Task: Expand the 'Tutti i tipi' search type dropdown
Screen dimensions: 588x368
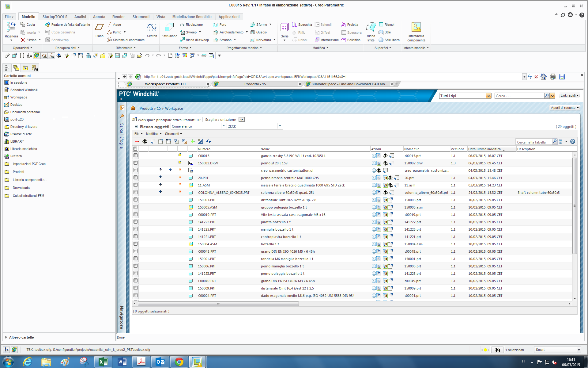Action: tap(488, 96)
